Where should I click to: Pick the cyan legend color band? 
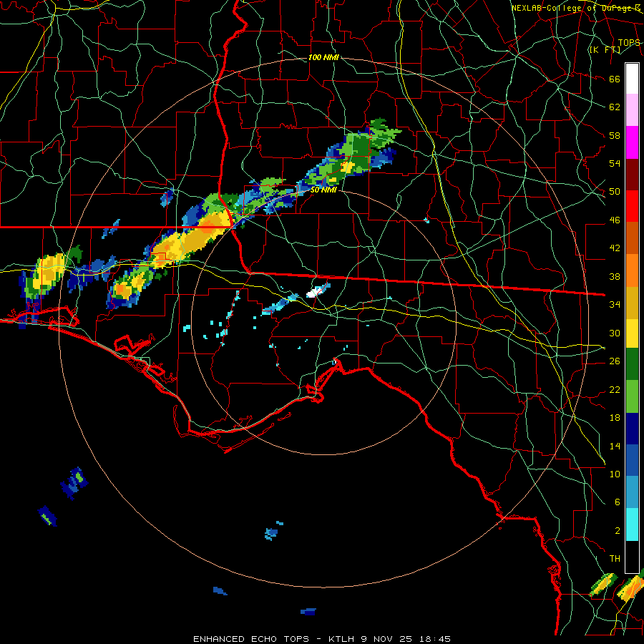[x=632, y=525]
